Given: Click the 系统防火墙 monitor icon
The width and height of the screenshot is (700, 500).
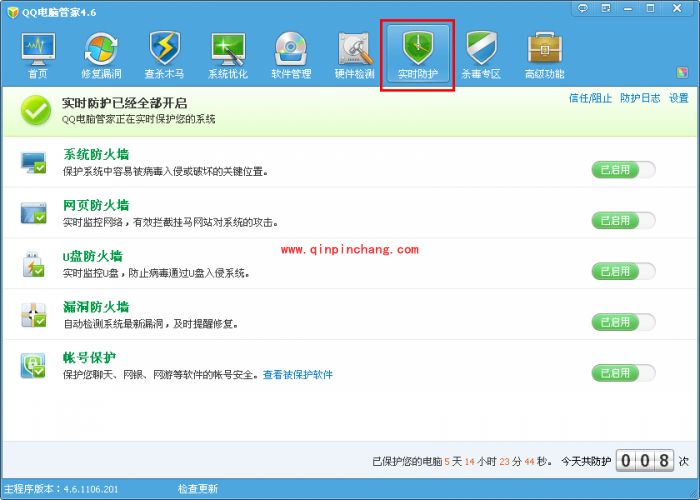Looking at the screenshot, I should pos(33,162).
